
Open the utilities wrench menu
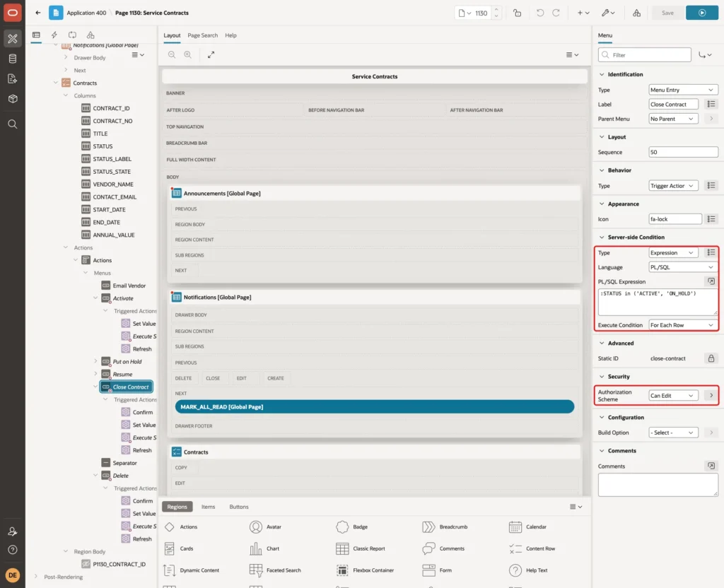click(x=607, y=13)
